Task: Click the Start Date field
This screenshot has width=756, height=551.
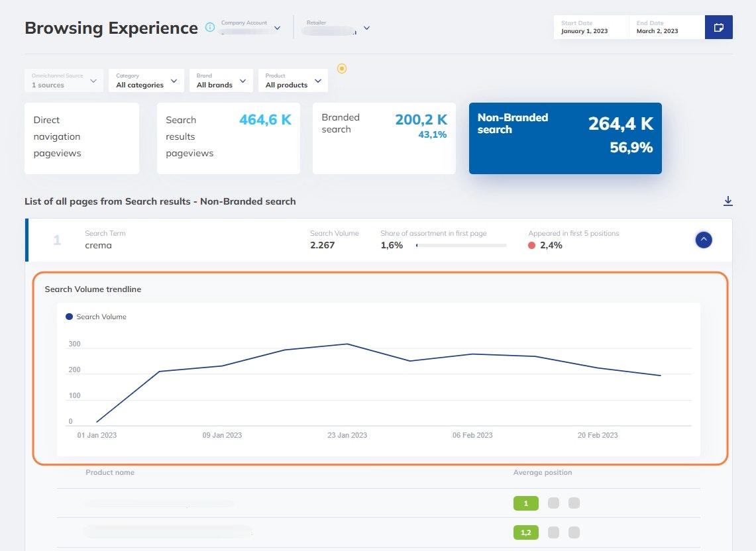Action: tap(590, 27)
